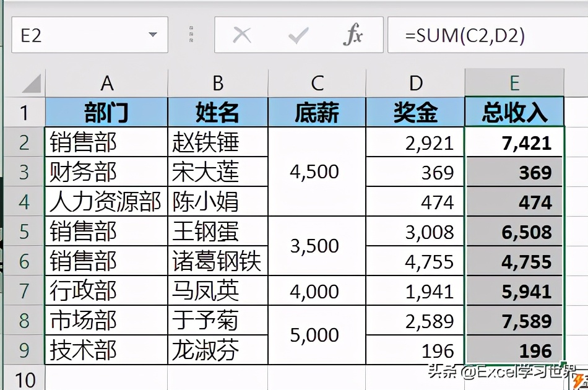The image size is (588, 390).
Task: Click the 销售部 cell beside 赵铁锤
Action: click(106, 142)
